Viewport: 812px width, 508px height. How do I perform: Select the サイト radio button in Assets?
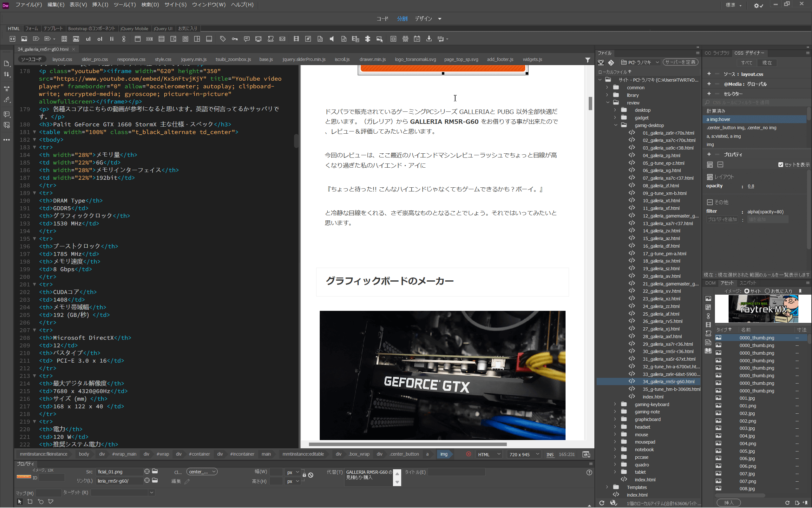coord(747,291)
